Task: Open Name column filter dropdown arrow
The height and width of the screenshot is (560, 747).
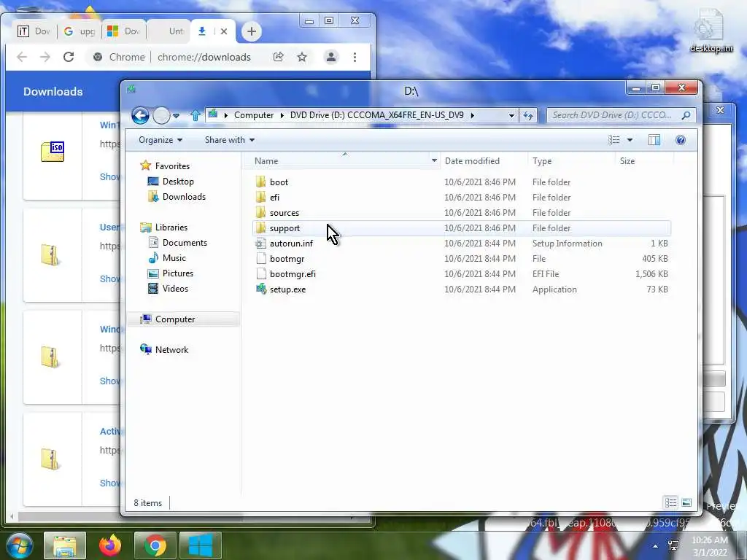Action: point(434,161)
